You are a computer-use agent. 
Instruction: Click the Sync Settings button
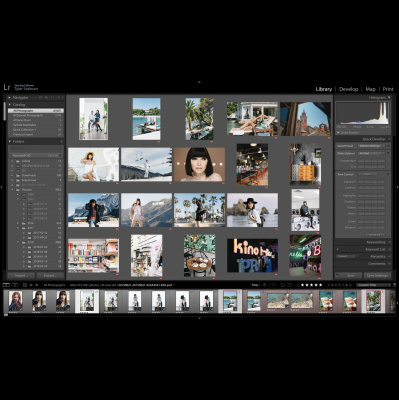(x=377, y=276)
